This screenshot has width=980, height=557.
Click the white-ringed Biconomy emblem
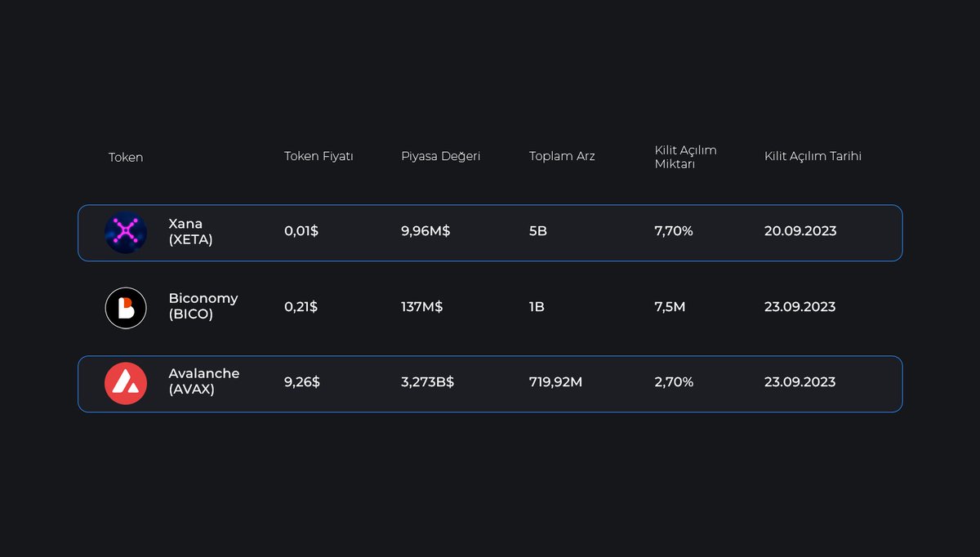point(127,308)
